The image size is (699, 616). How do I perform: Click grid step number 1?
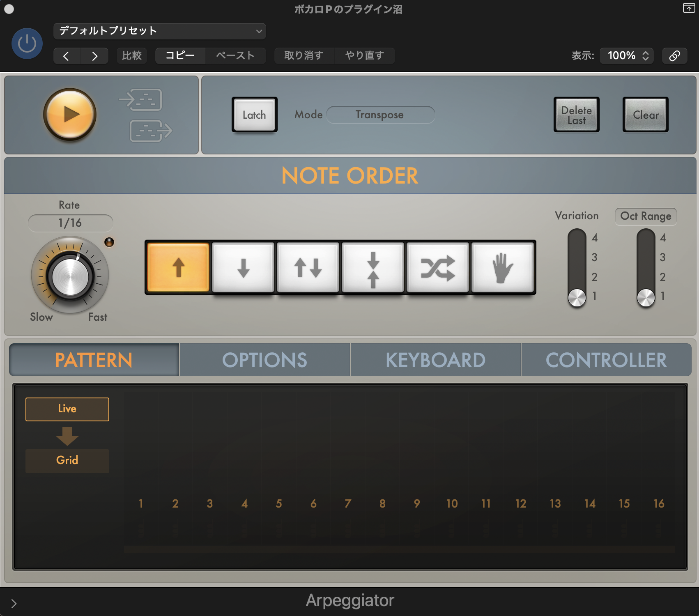pyautogui.click(x=141, y=504)
